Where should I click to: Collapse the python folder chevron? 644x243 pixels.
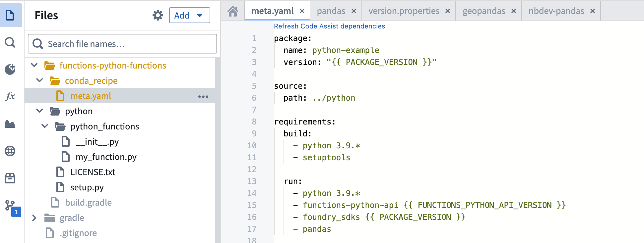coord(39,111)
